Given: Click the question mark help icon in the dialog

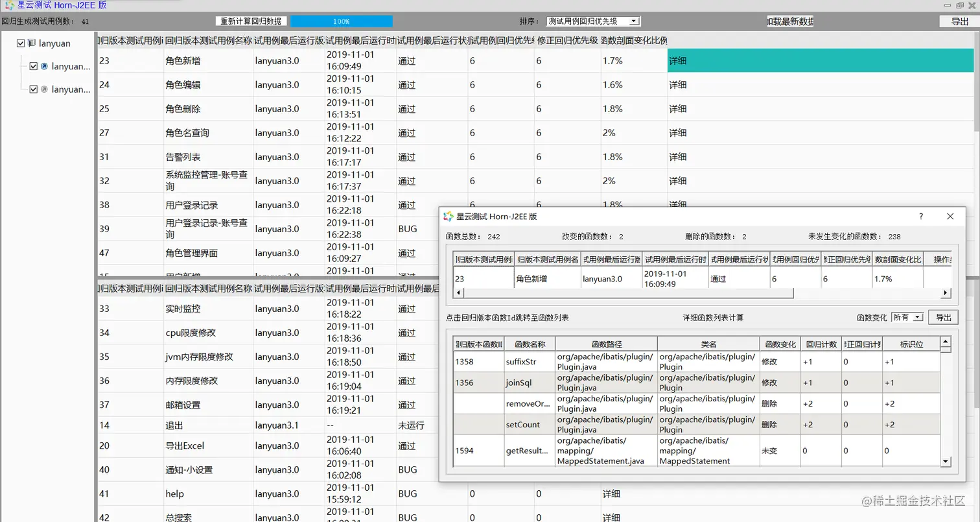Looking at the screenshot, I should [921, 217].
